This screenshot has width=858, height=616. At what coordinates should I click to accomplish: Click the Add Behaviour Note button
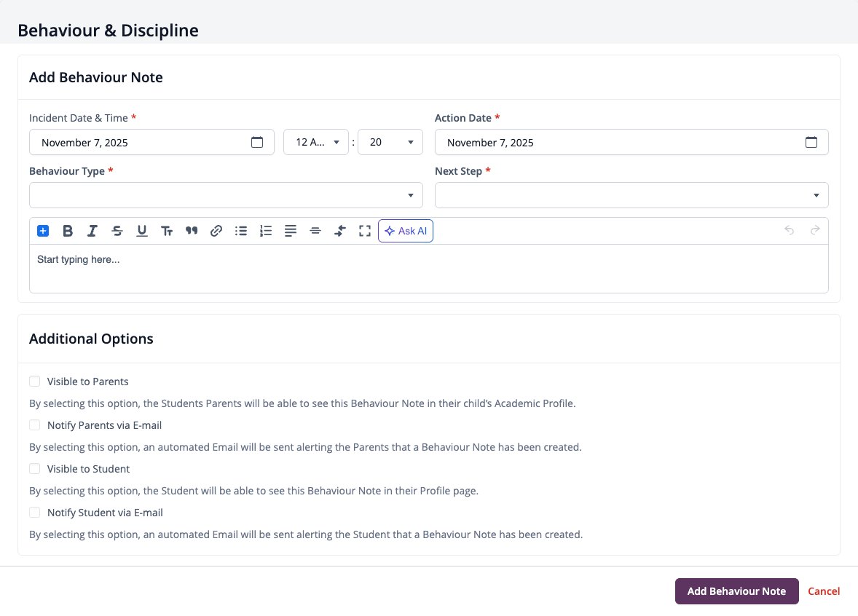click(736, 591)
